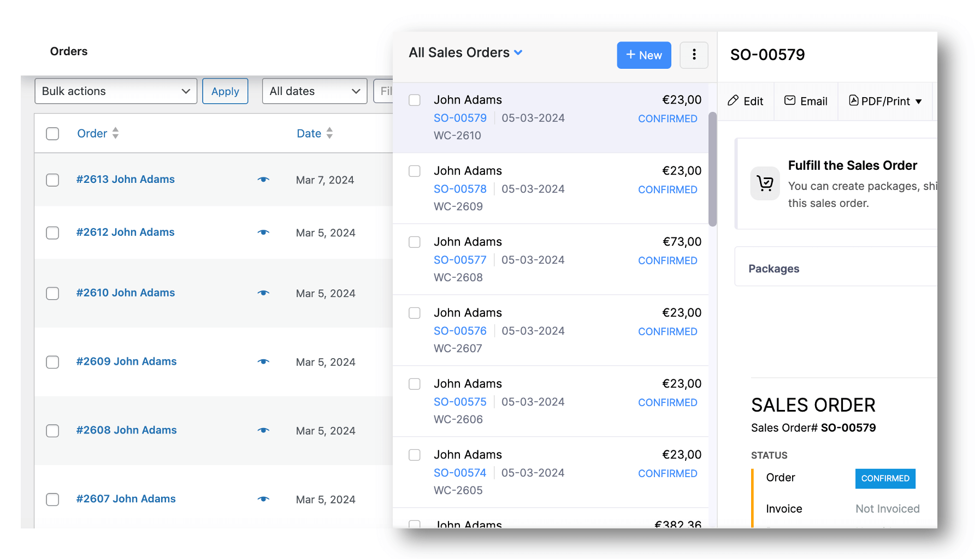This screenshot has width=980, height=559.
Task: Sort orders with the Date column arrows
Action: 329,133
